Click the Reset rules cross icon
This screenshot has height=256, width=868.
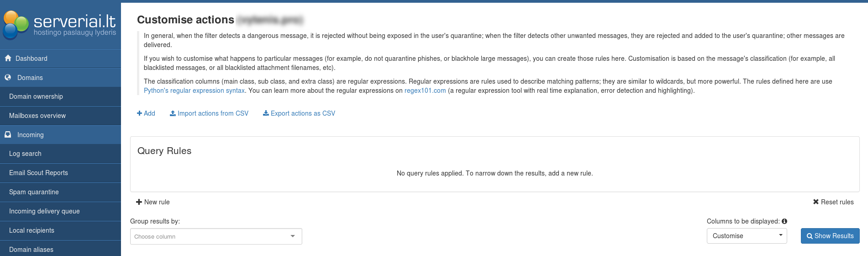(815, 202)
